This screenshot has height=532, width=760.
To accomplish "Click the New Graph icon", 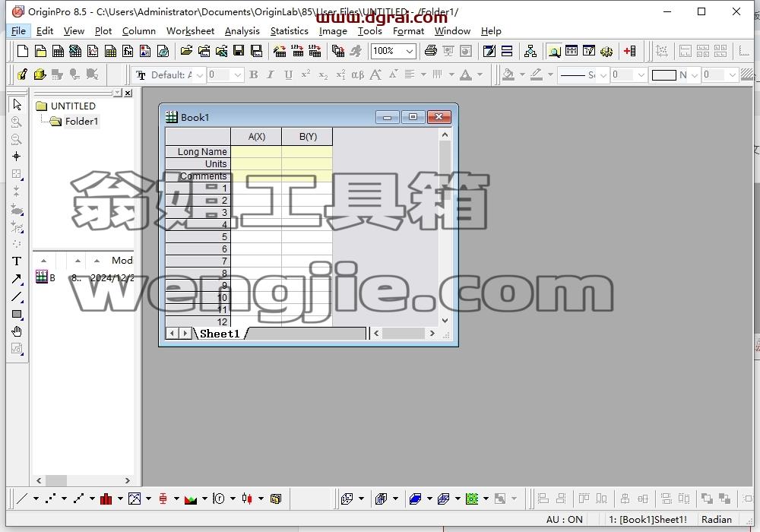I will [x=93, y=51].
